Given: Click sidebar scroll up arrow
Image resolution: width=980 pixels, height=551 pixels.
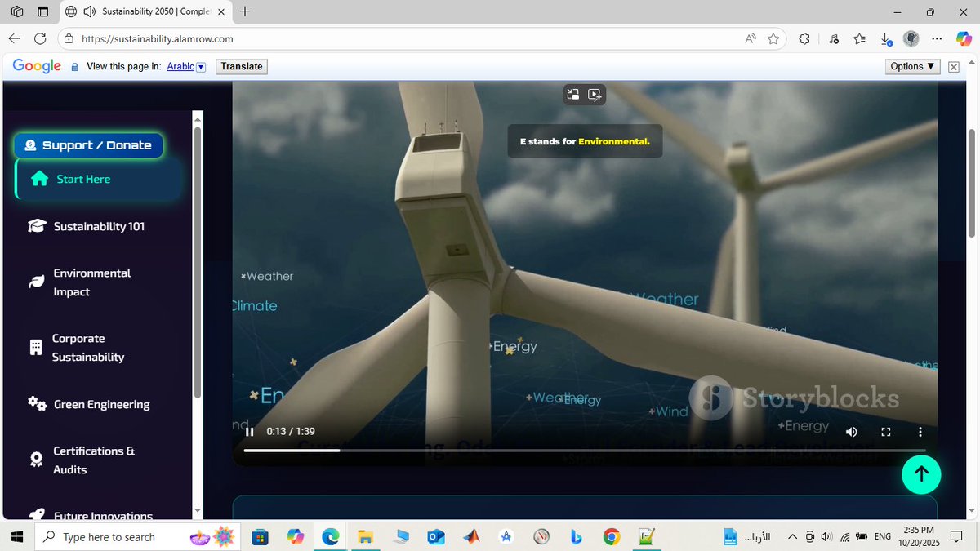Looking at the screenshot, I should [x=197, y=119].
